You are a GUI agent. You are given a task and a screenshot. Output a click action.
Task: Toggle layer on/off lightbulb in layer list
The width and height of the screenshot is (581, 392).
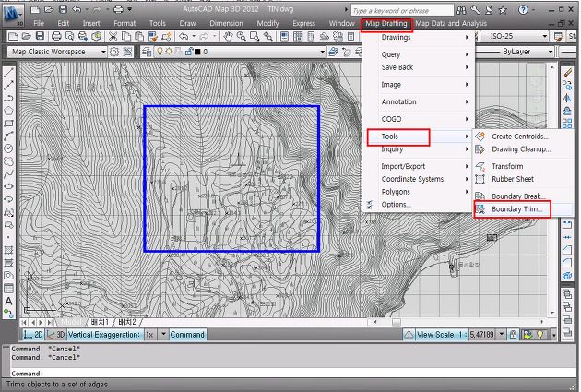[x=160, y=52]
